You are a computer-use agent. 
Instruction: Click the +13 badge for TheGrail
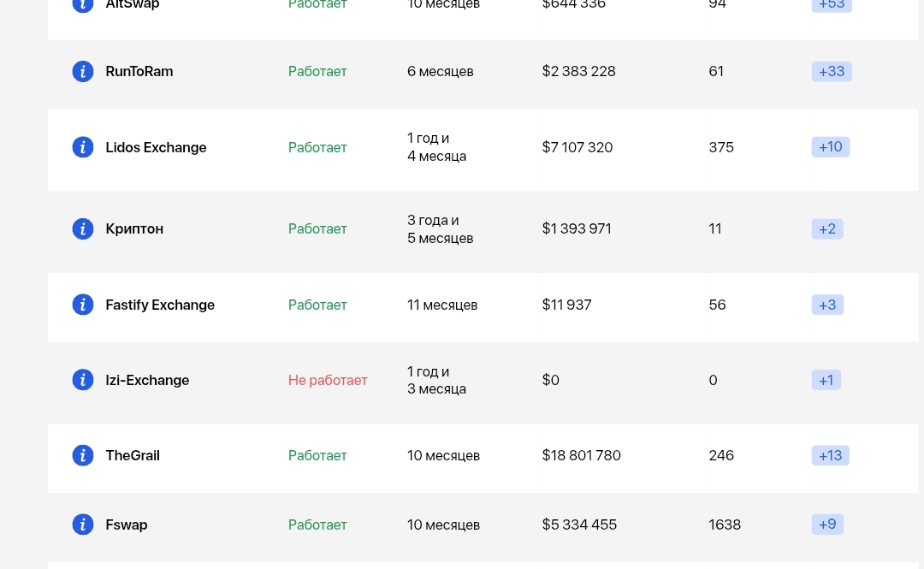point(831,455)
